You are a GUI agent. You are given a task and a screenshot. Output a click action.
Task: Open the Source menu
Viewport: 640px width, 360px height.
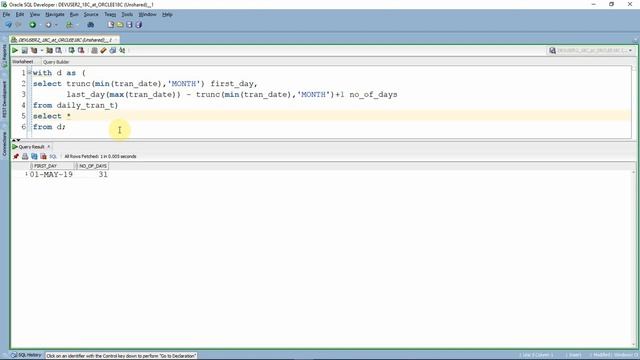click(x=91, y=15)
